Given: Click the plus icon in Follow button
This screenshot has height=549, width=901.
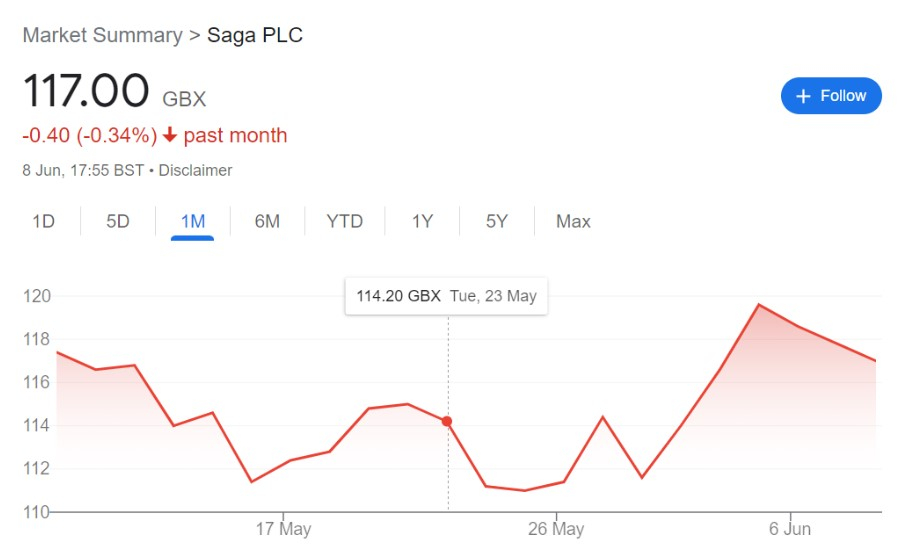Looking at the screenshot, I should pyautogui.click(x=803, y=96).
